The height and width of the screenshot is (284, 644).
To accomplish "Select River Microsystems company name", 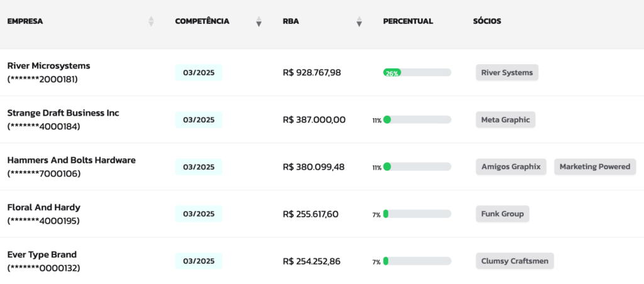I will pyautogui.click(x=49, y=66).
